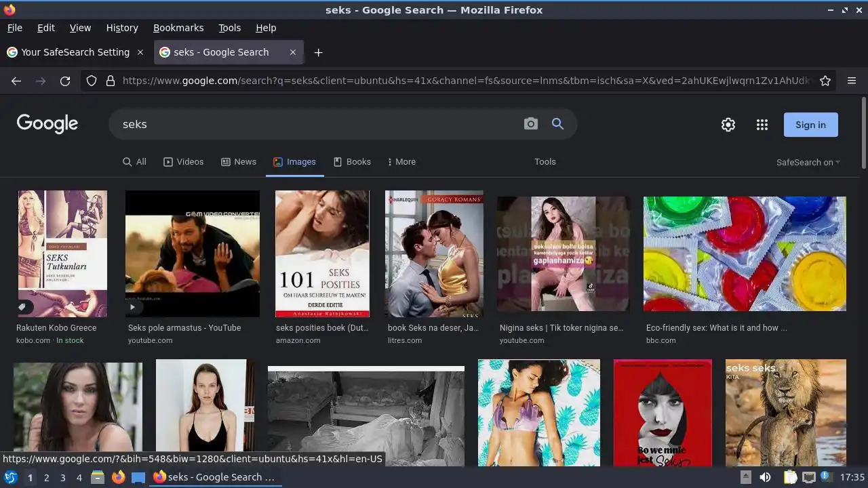
Task: Click 'Eco-friendly sex: What is it and how' link
Action: click(x=717, y=328)
